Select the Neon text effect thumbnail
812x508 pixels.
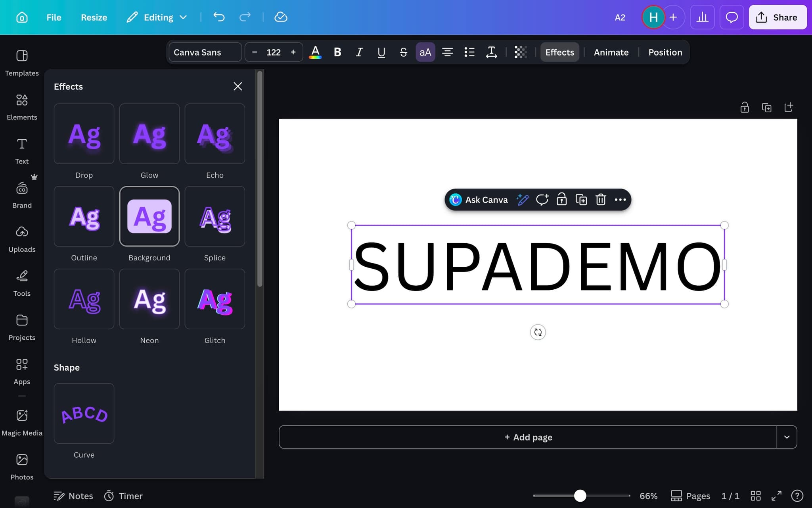pos(149,299)
